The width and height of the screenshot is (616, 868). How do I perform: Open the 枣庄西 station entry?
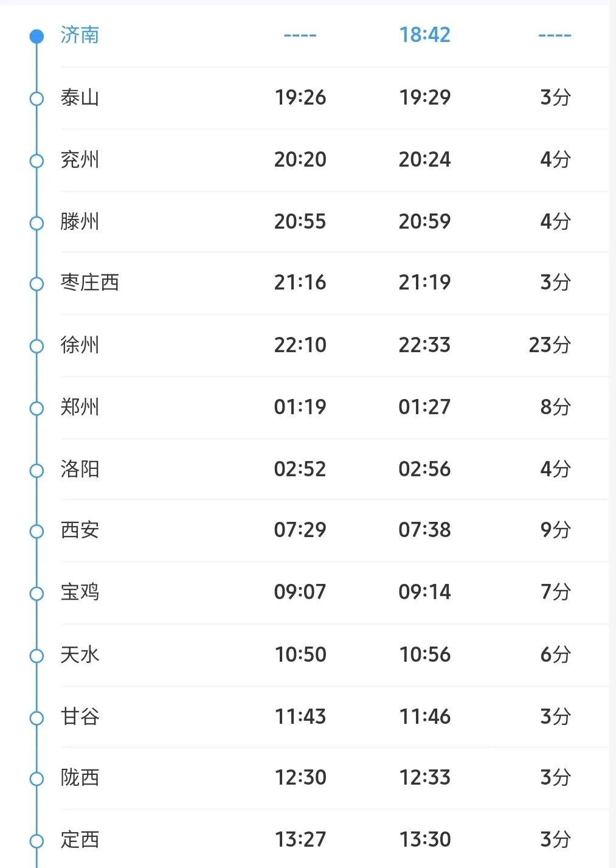90,283
